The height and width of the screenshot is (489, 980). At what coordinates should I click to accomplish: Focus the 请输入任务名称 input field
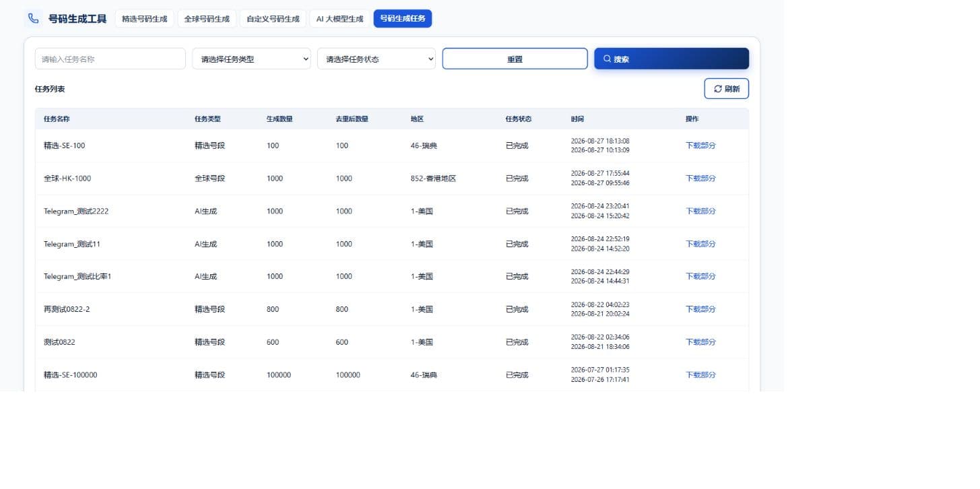[x=110, y=59]
